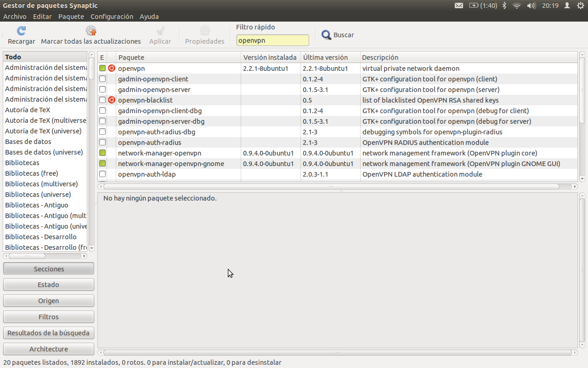Click the Architecture button
588x368 pixels.
click(x=49, y=349)
